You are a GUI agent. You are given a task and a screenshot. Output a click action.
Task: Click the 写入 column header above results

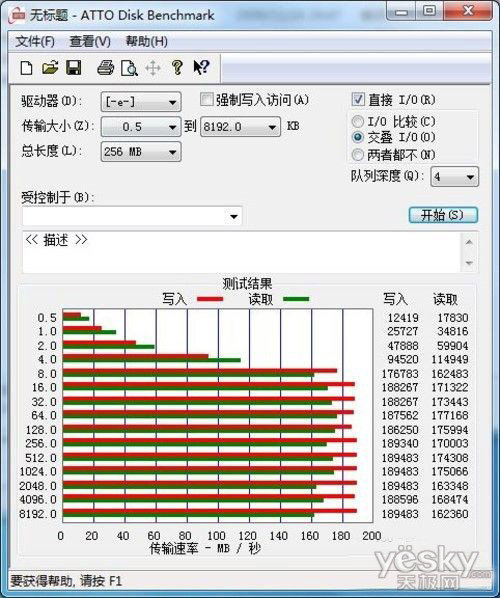click(x=395, y=299)
